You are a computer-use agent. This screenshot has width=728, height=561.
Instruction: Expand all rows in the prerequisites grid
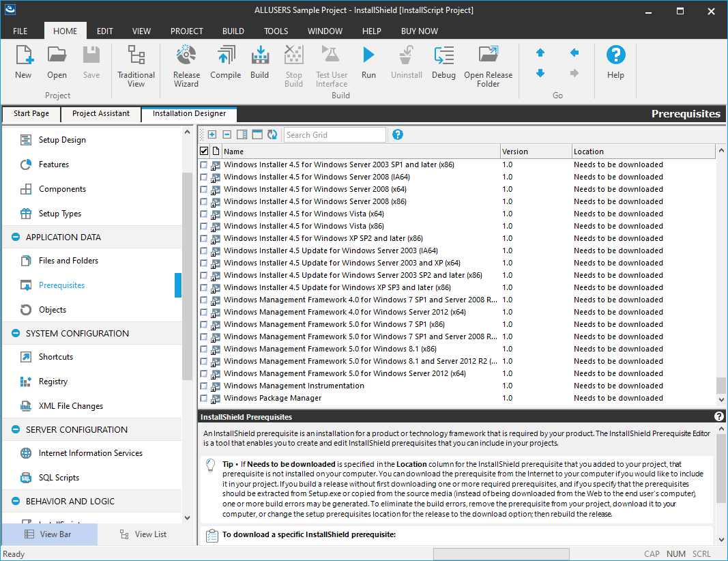(212, 134)
